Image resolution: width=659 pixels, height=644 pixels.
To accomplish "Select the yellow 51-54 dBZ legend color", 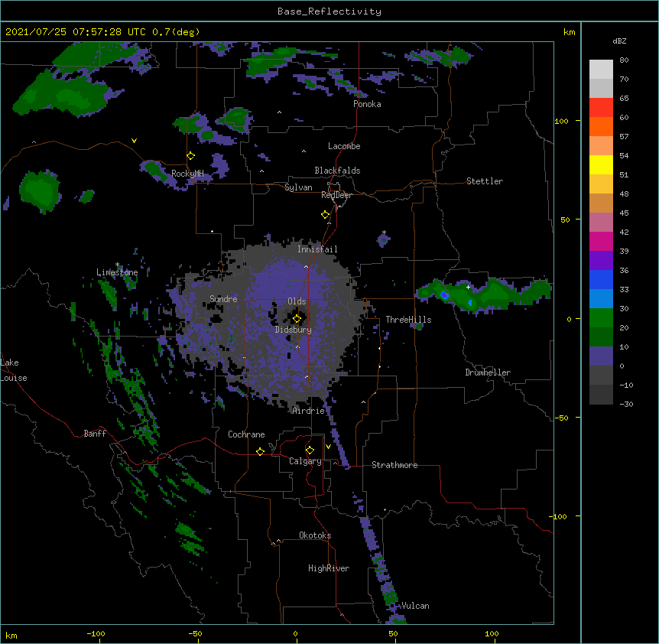I will click(601, 164).
